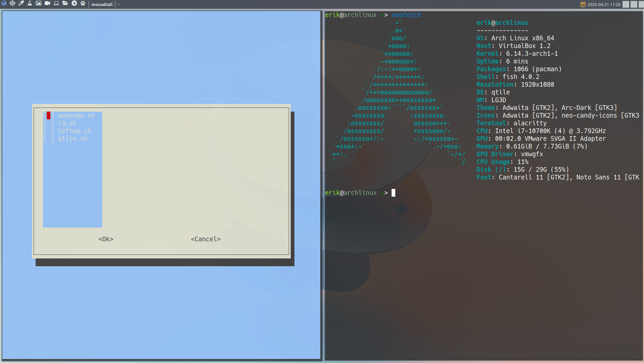Click the Kernel line in neofetch output
This screenshot has height=363, width=644.
517,54
